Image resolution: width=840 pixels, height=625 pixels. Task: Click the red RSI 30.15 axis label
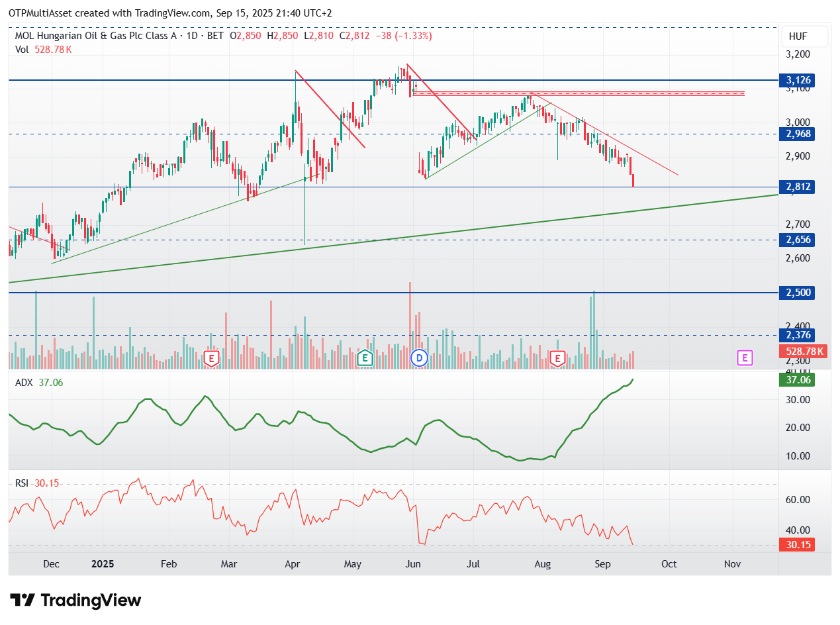798,545
